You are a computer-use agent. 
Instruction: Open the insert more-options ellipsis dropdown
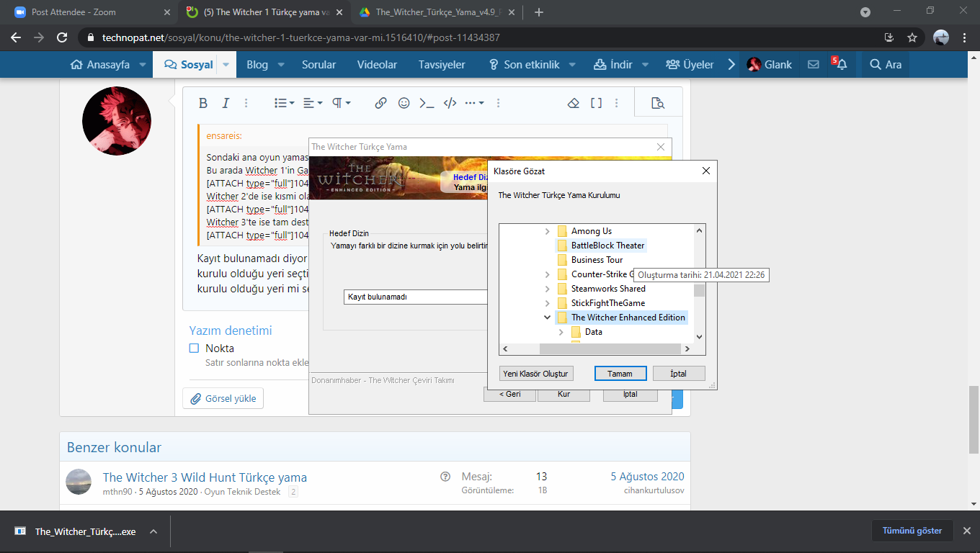click(x=474, y=103)
